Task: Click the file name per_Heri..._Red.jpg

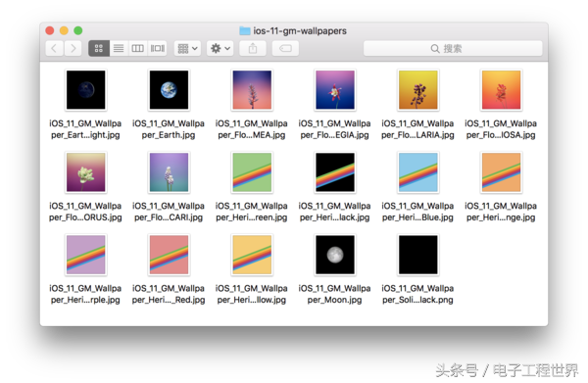Action: click(169, 294)
